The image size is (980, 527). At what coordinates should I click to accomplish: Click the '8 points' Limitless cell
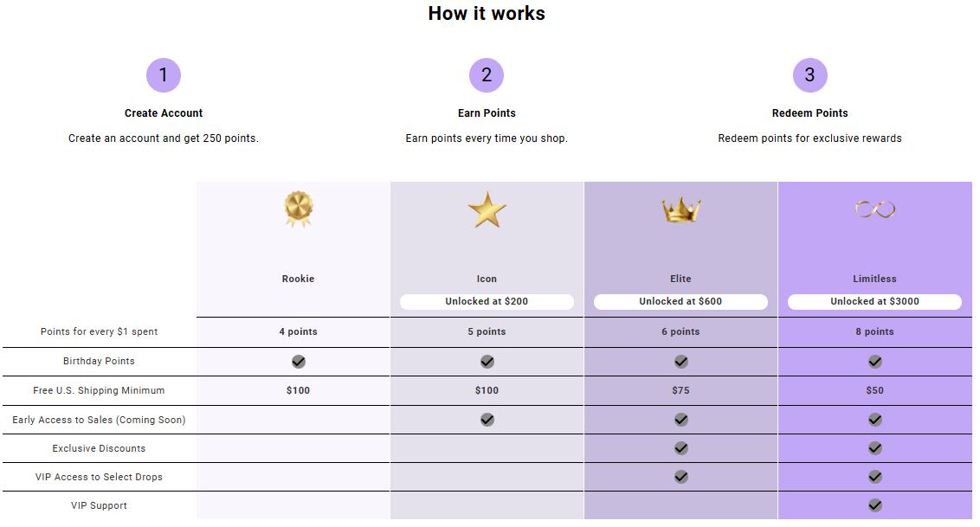pyautogui.click(x=875, y=331)
